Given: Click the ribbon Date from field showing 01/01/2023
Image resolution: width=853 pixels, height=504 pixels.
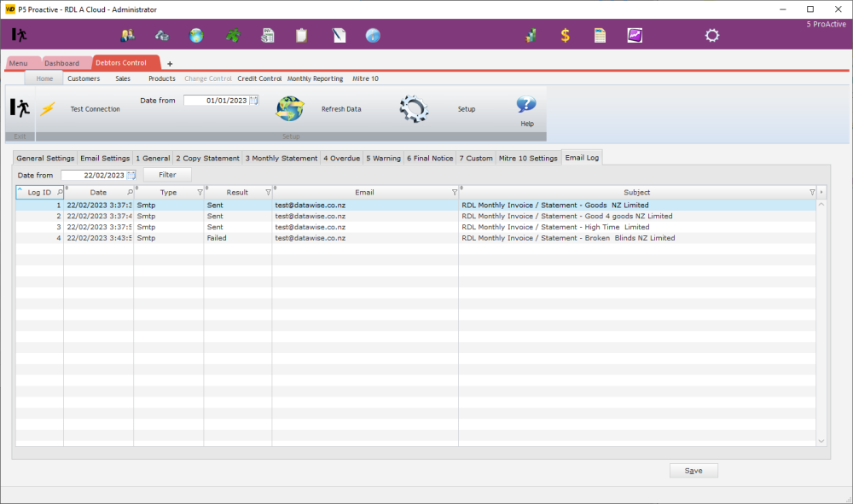Looking at the screenshot, I should tap(221, 101).
